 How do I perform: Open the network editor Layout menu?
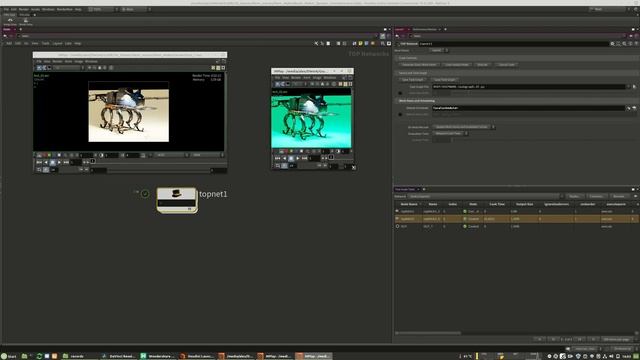click(x=57, y=43)
